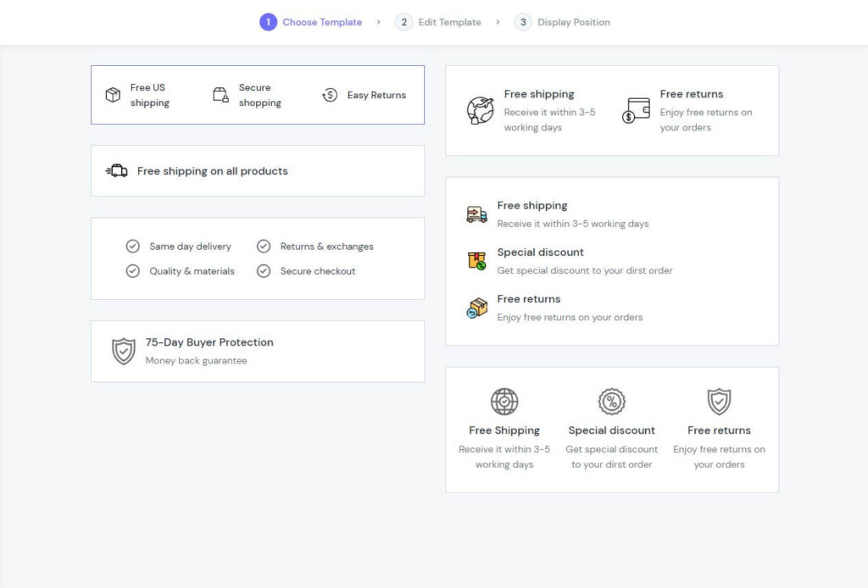
Task: Select the Free US shipping three-badge template
Action: click(258, 95)
